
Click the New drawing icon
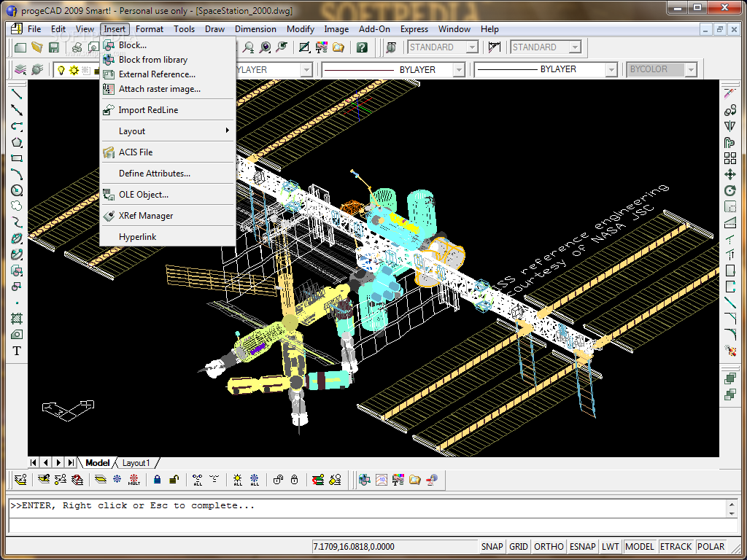tap(20, 47)
